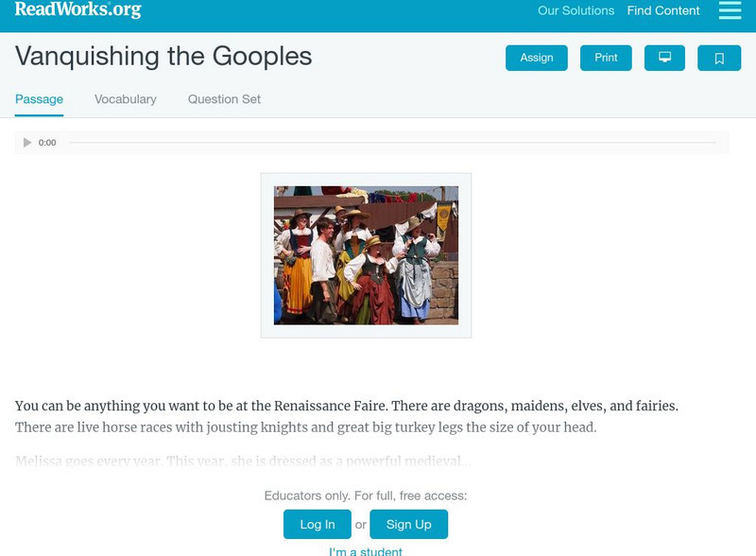The image size is (756, 556).
Task: Open the Our Solutions menu
Action: tap(576, 11)
